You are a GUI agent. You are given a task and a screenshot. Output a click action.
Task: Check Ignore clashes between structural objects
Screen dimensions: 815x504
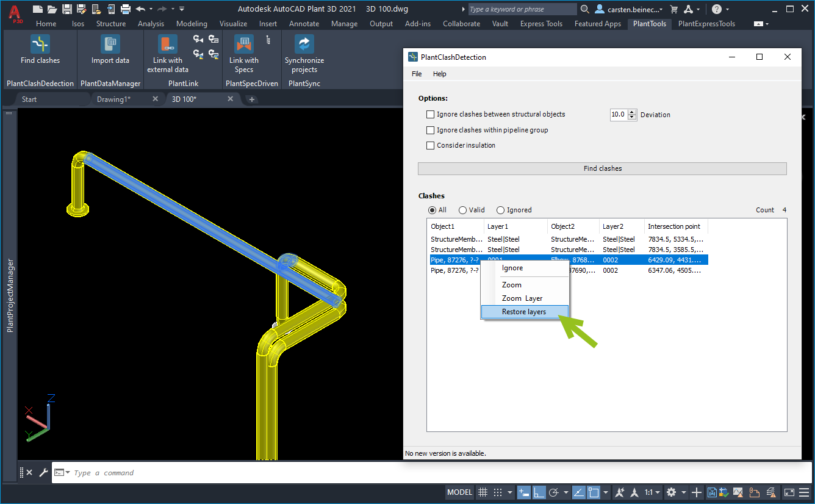[x=431, y=114]
